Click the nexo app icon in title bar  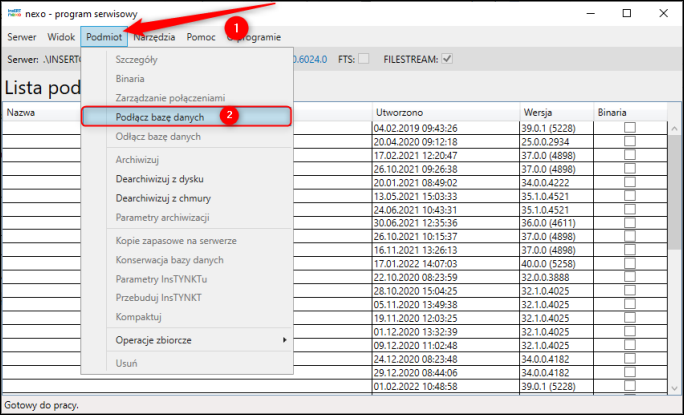14,13
